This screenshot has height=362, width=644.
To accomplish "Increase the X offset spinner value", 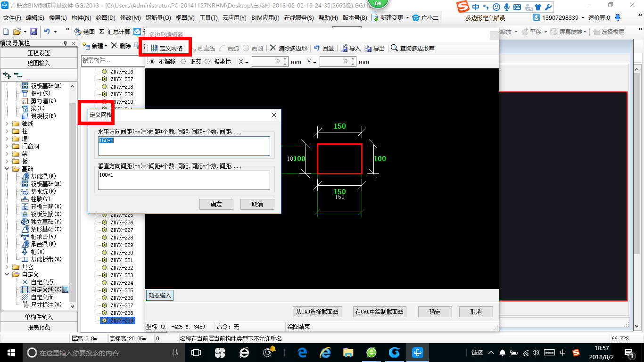I will tap(285, 59).
